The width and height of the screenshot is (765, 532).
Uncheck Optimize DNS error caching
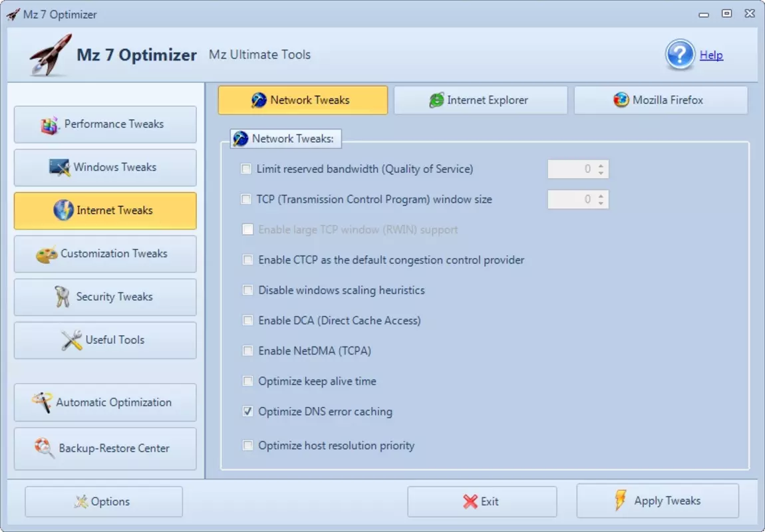(248, 411)
